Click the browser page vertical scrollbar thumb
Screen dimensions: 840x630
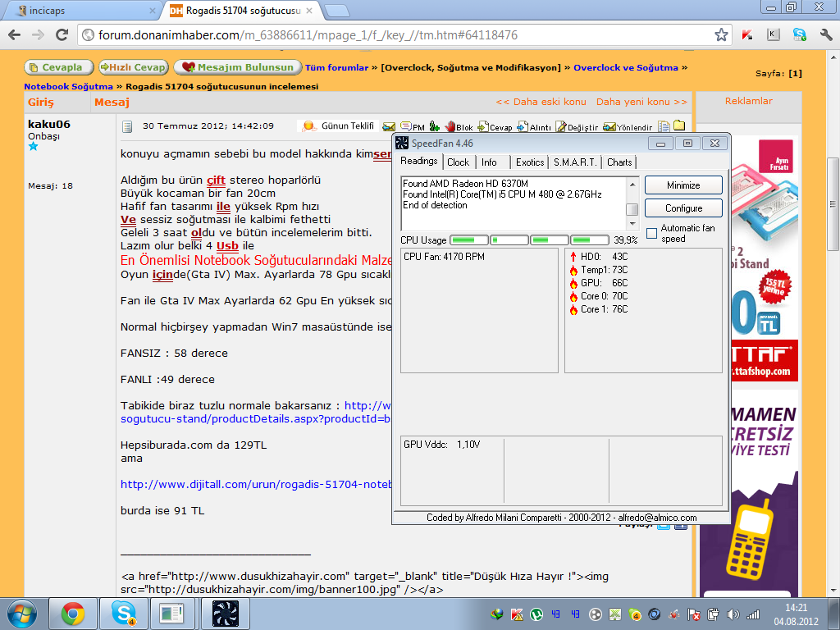[x=833, y=203]
